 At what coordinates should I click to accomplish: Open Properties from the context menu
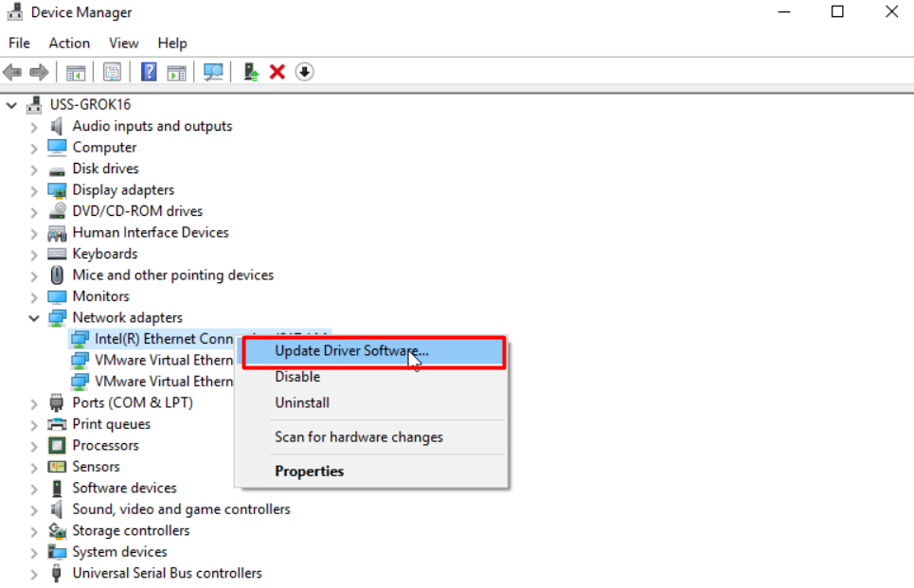point(309,472)
